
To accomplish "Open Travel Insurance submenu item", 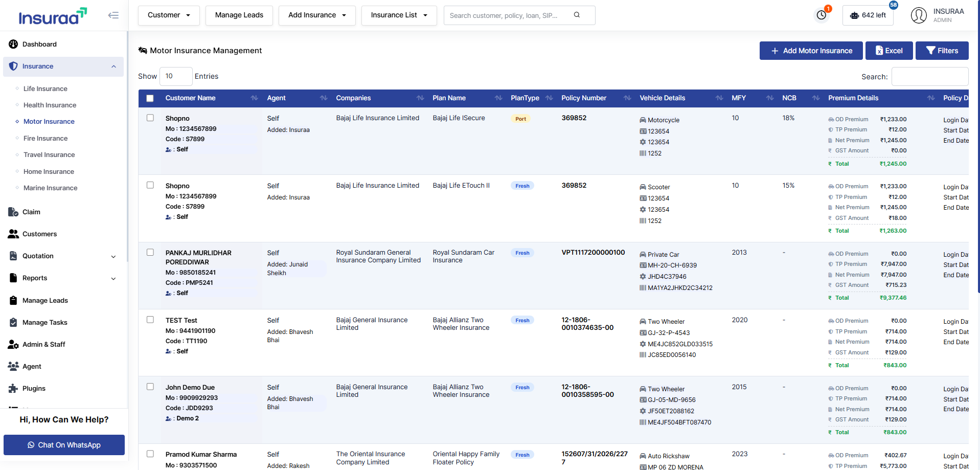I will click(49, 154).
